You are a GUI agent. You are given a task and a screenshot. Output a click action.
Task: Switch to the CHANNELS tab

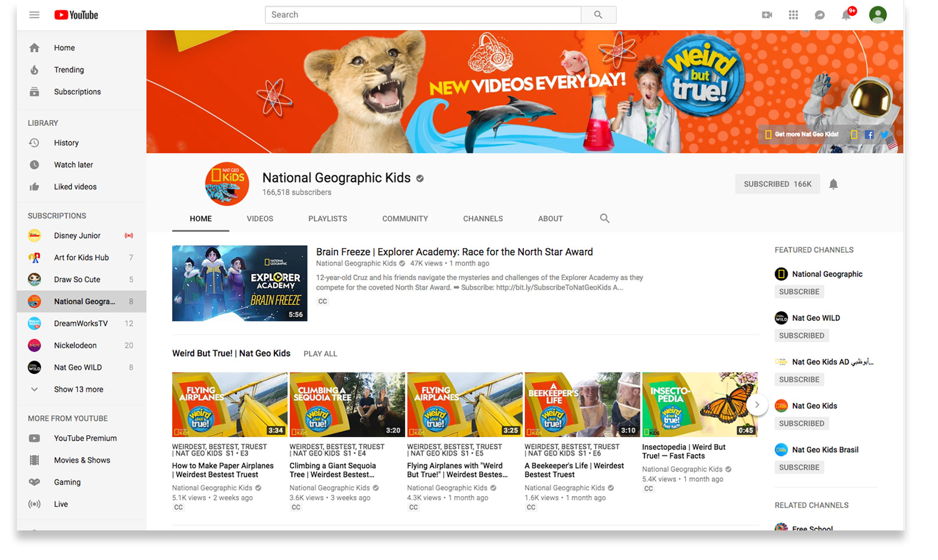pos(483,219)
